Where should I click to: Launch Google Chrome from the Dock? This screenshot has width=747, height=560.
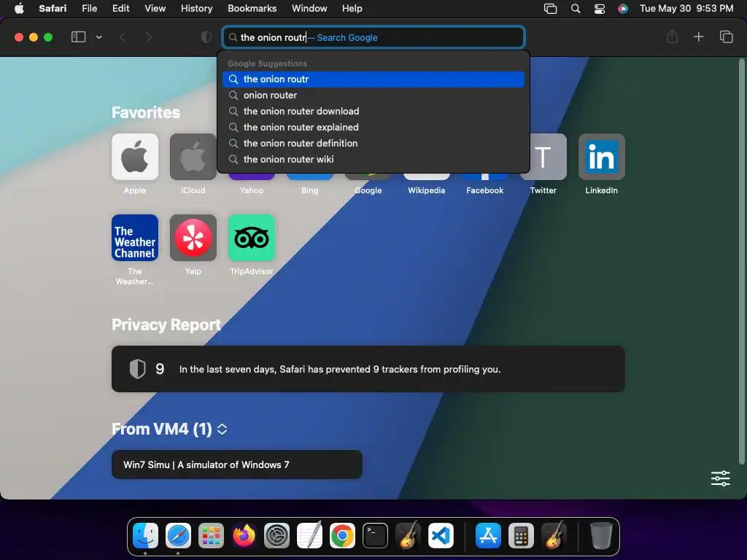[342, 536]
